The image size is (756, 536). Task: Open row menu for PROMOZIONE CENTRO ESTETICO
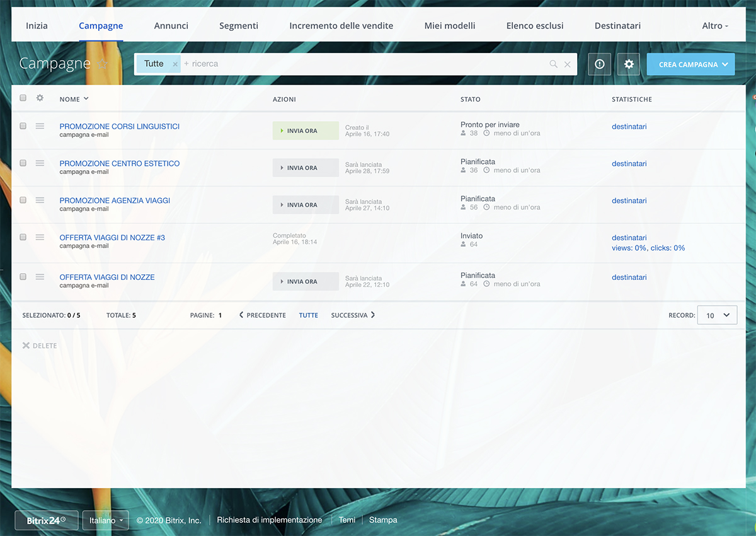tap(40, 163)
